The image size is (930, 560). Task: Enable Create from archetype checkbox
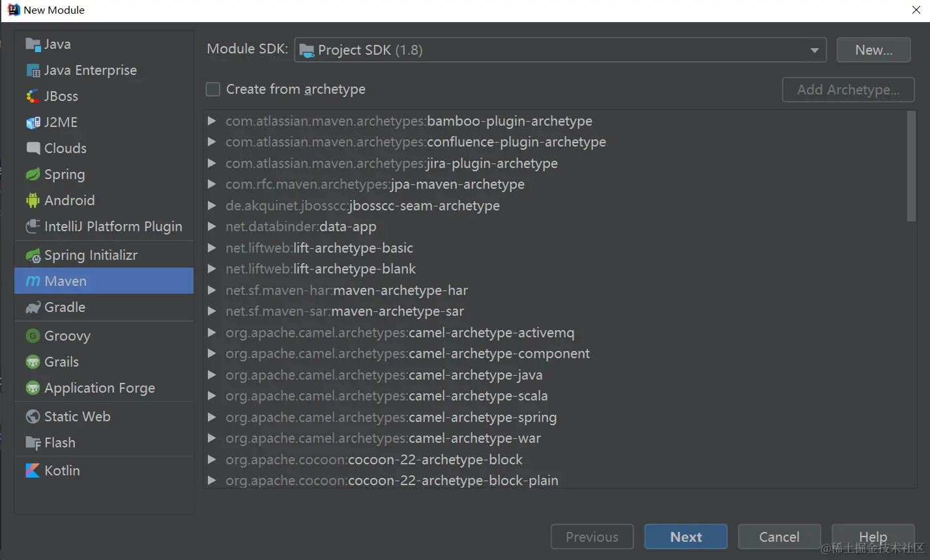(x=213, y=89)
